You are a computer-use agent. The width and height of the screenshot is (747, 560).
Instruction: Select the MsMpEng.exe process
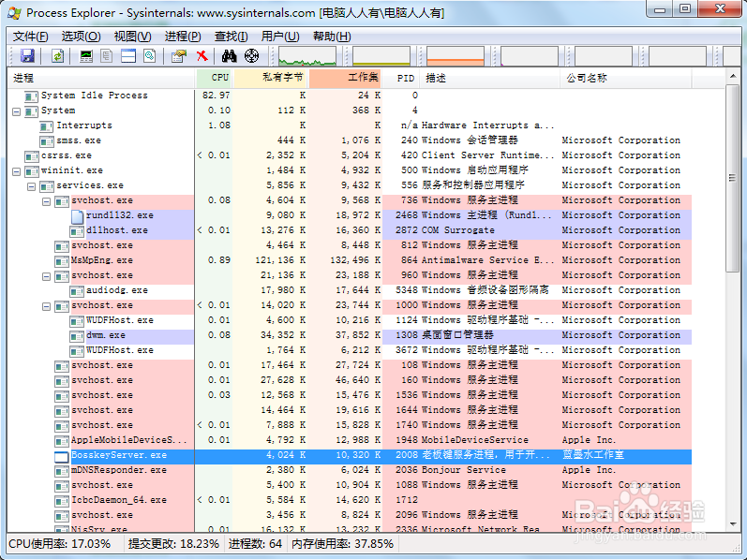[350, 260]
